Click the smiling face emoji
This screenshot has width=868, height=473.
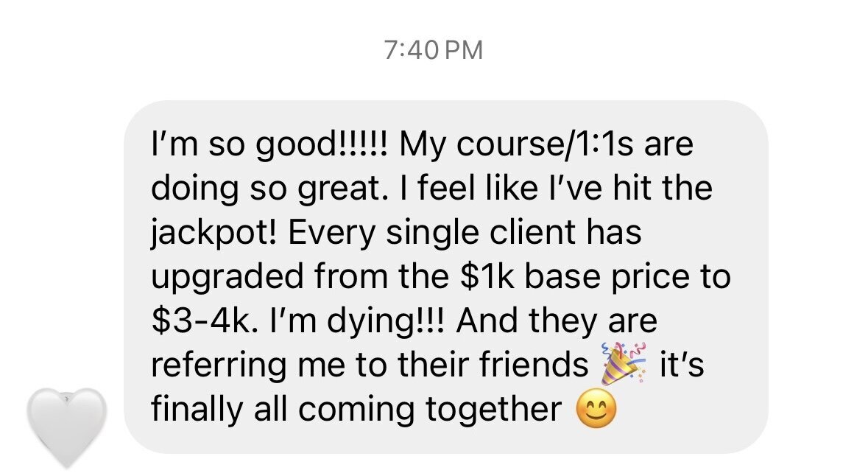point(596,409)
